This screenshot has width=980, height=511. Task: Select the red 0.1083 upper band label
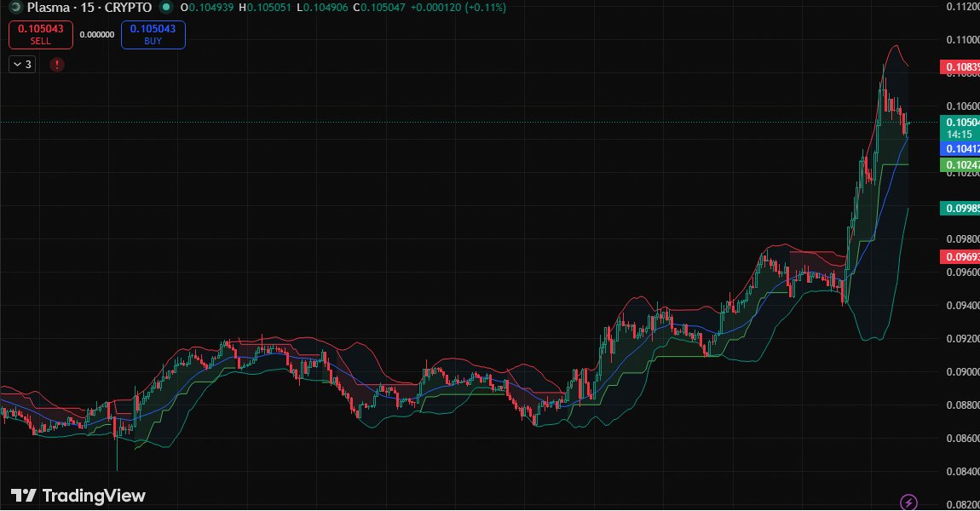tap(960, 66)
